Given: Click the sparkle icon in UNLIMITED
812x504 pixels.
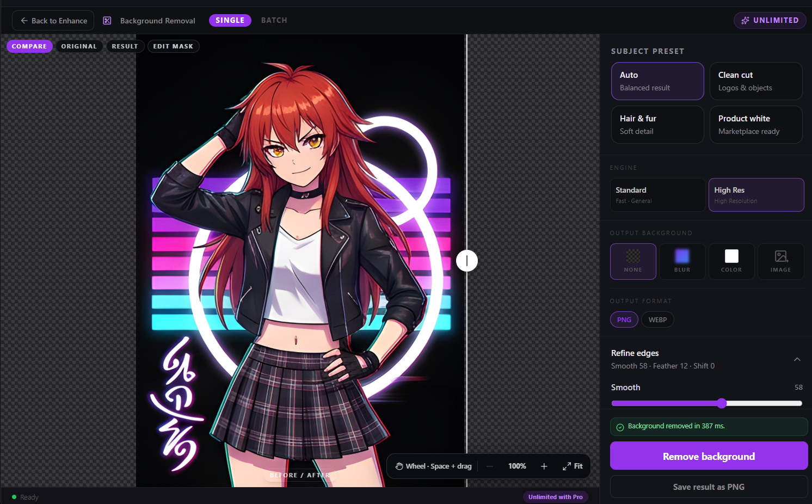Looking at the screenshot, I should click(x=745, y=20).
